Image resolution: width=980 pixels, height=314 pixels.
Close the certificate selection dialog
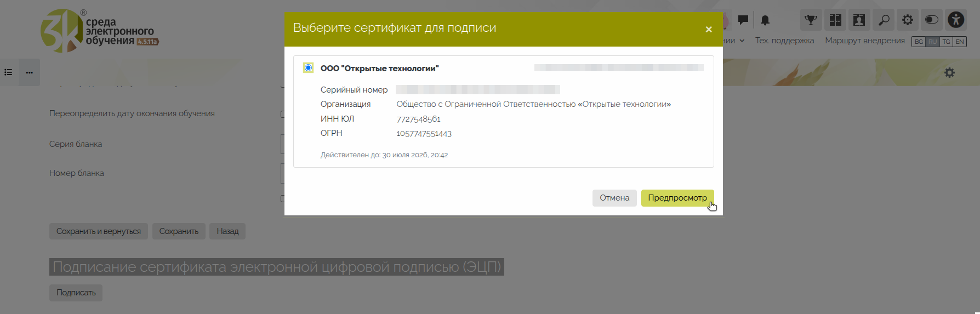click(708, 30)
